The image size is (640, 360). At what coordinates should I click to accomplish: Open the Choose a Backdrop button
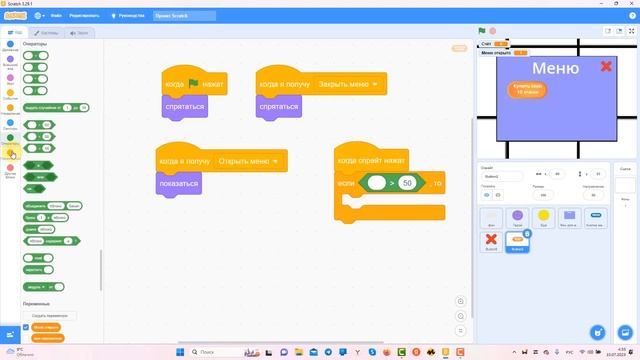click(x=625, y=333)
